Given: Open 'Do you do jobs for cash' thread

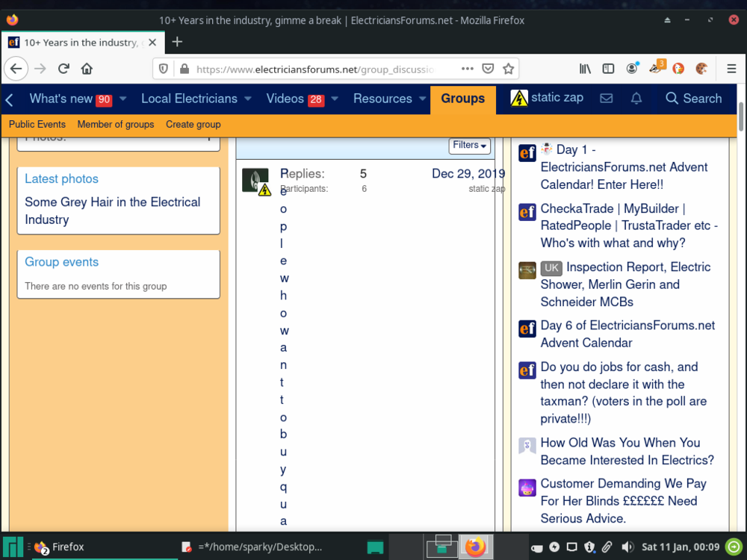Looking at the screenshot, I should point(623,393).
